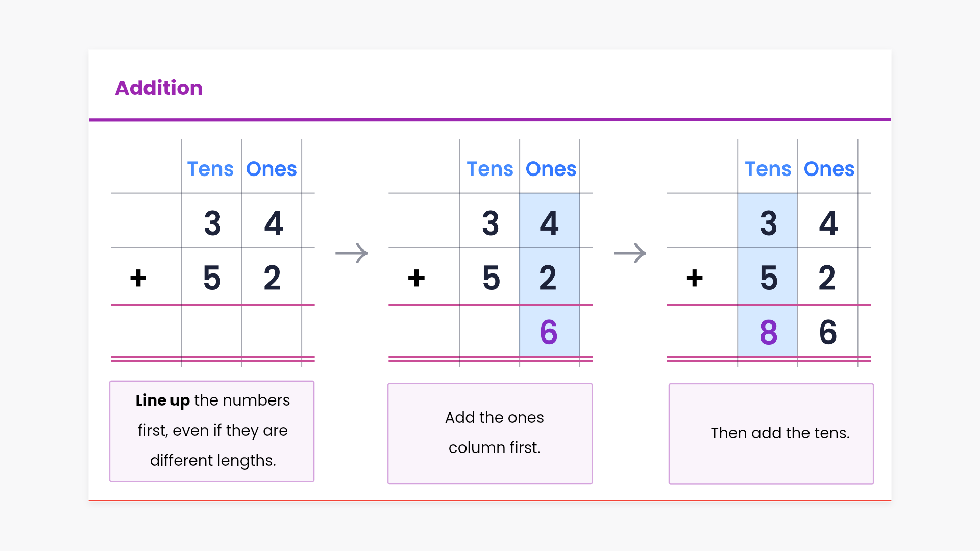Click the empty ones answer cell in first table
The height and width of the screenshot is (551, 980).
pyautogui.click(x=272, y=331)
